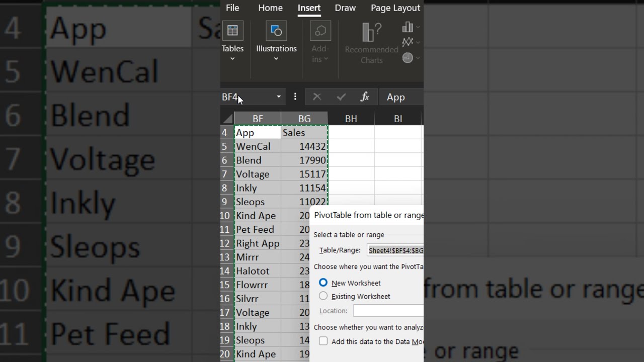Click the formula bar cancel X icon
644x362 pixels.
pyautogui.click(x=317, y=97)
